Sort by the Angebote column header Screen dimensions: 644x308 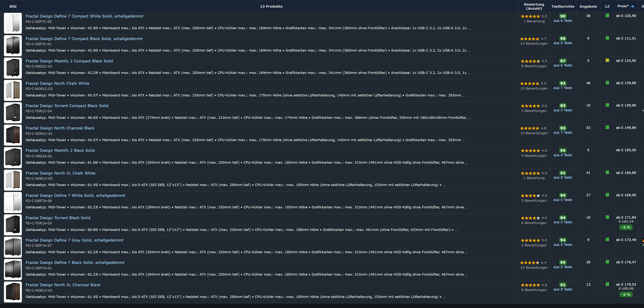(x=588, y=7)
